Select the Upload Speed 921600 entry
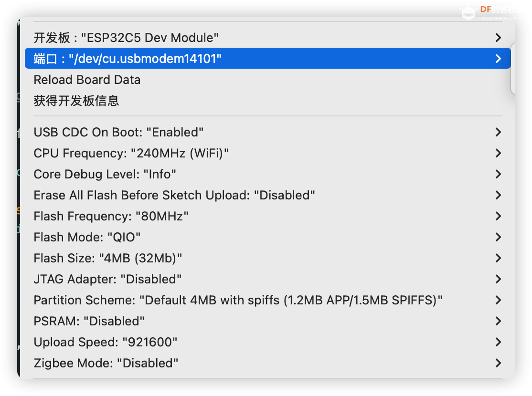The image size is (532, 396). pyautogui.click(x=106, y=342)
